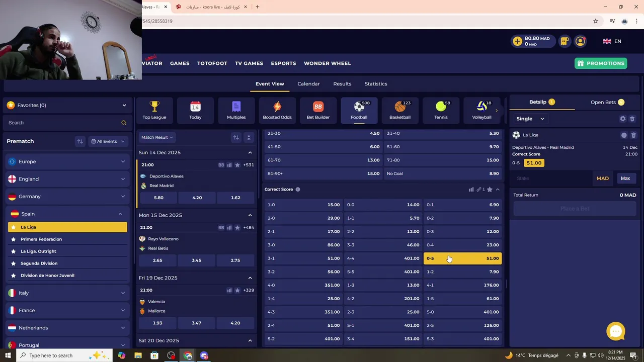Expand the Germany region
644x362 pixels.
pos(67,197)
